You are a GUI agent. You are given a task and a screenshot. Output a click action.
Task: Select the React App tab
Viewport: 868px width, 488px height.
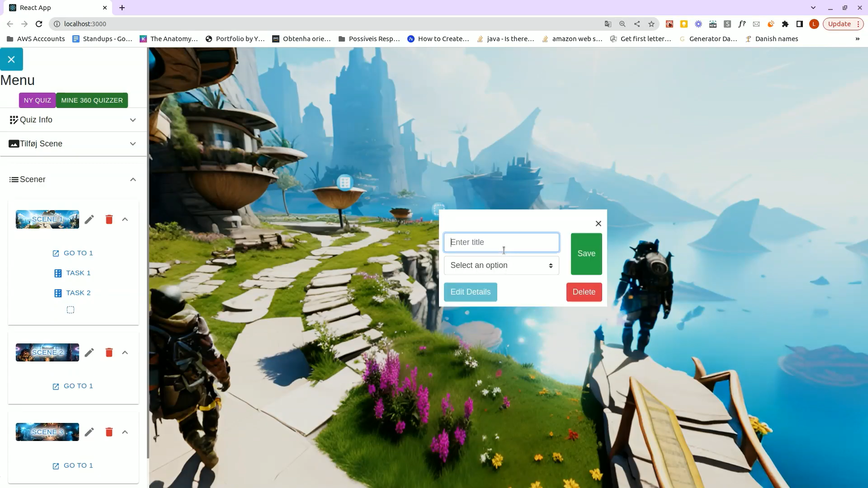point(59,8)
